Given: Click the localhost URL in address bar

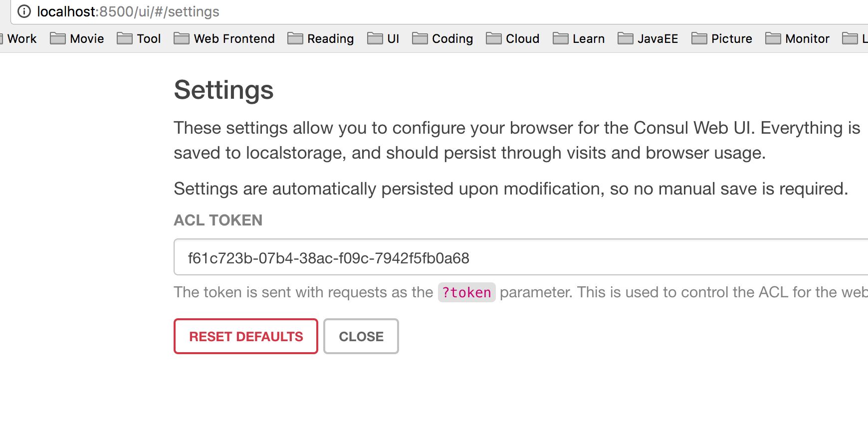Looking at the screenshot, I should (x=128, y=11).
